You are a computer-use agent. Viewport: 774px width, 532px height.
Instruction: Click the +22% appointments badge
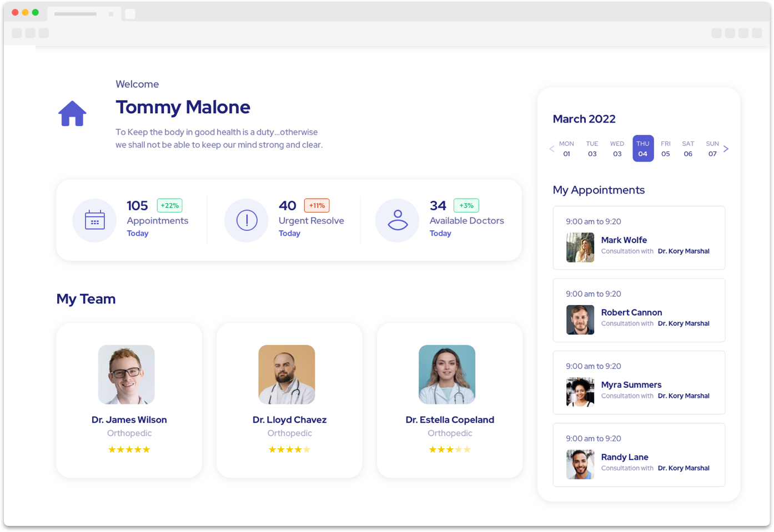pos(169,205)
